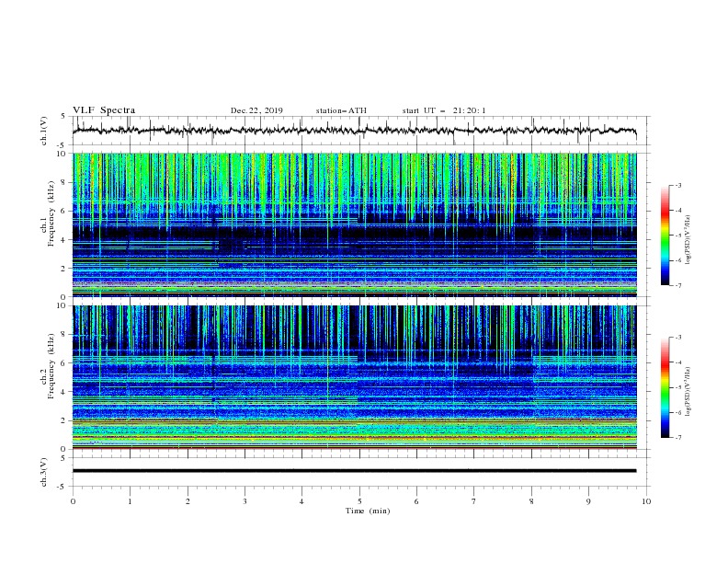Click the "-3" tick on lower colorbar
The height and width of the screenshot is (563, 728).
[677, 338]
